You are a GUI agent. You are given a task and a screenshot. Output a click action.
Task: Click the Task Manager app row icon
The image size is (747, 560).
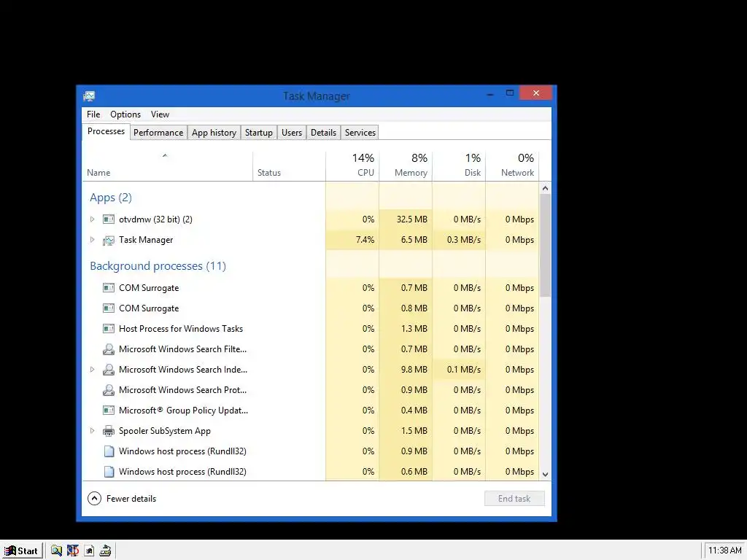[109, 240]
